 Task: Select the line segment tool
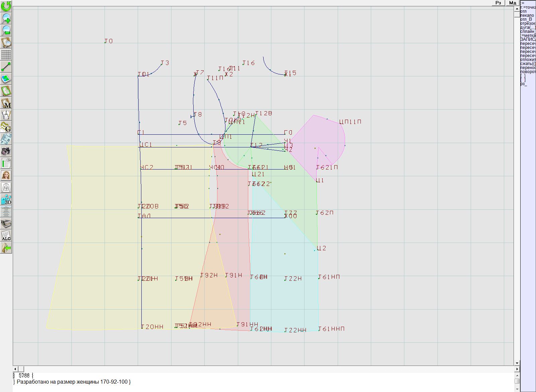(x=6, y=67)
